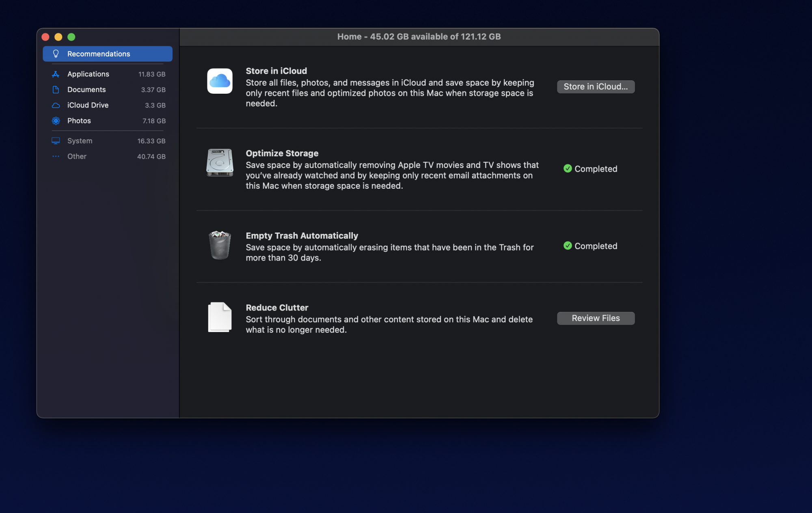Click the window title showing 45.02 GB available
The height and width of the screenshot is (513, 812).
(x=419, y=37)
